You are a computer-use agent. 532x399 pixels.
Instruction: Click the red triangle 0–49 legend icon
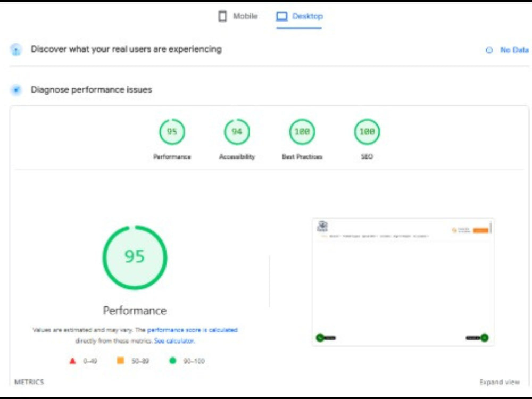click(72, 361)
